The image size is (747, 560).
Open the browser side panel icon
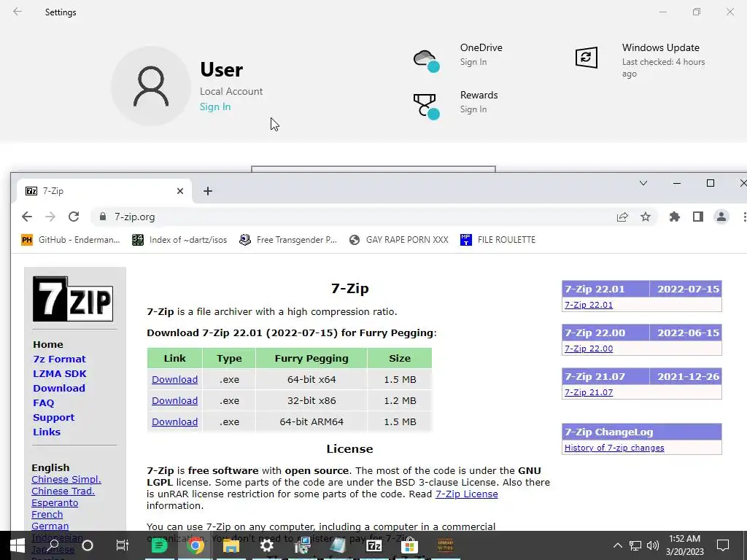pos(698,217)
